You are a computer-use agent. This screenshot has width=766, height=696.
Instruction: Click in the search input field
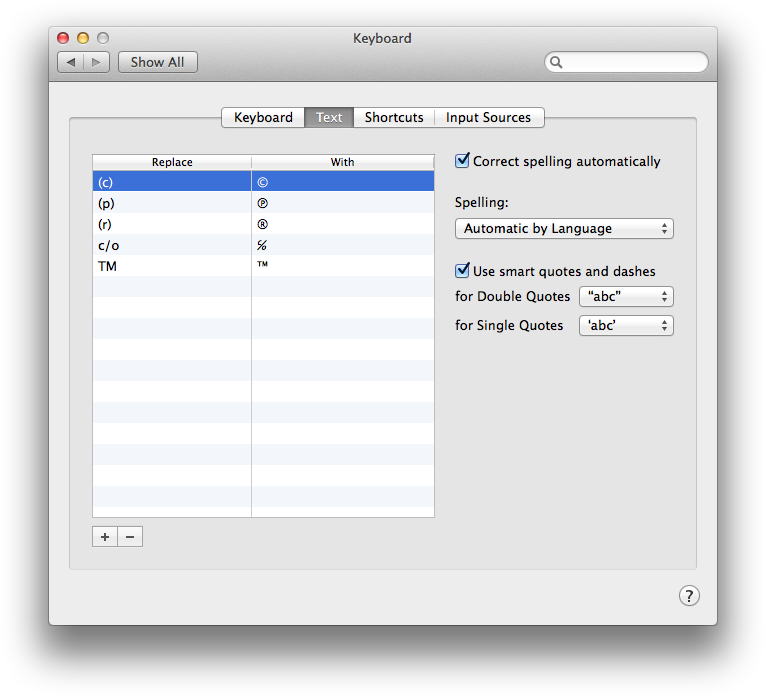pos(632,62)
